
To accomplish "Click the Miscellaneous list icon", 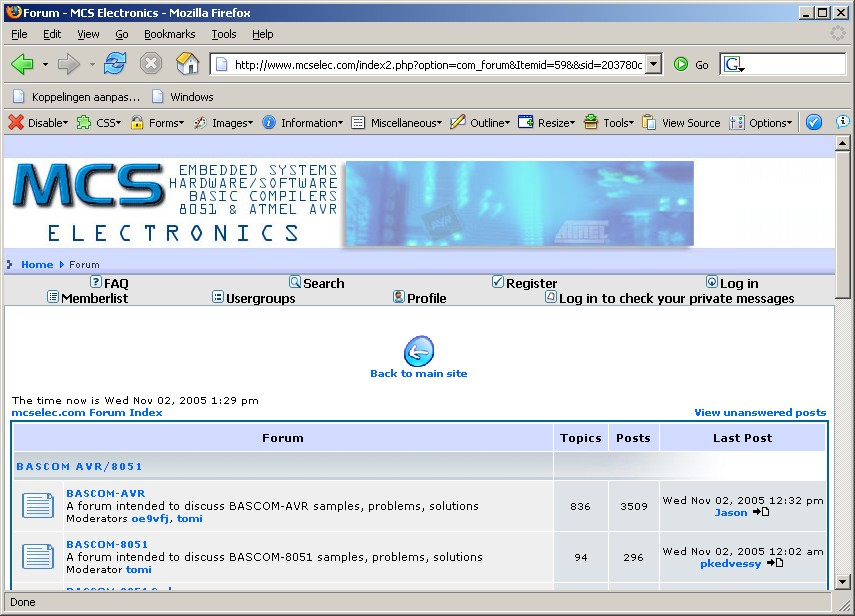I will tap(358, 122).
